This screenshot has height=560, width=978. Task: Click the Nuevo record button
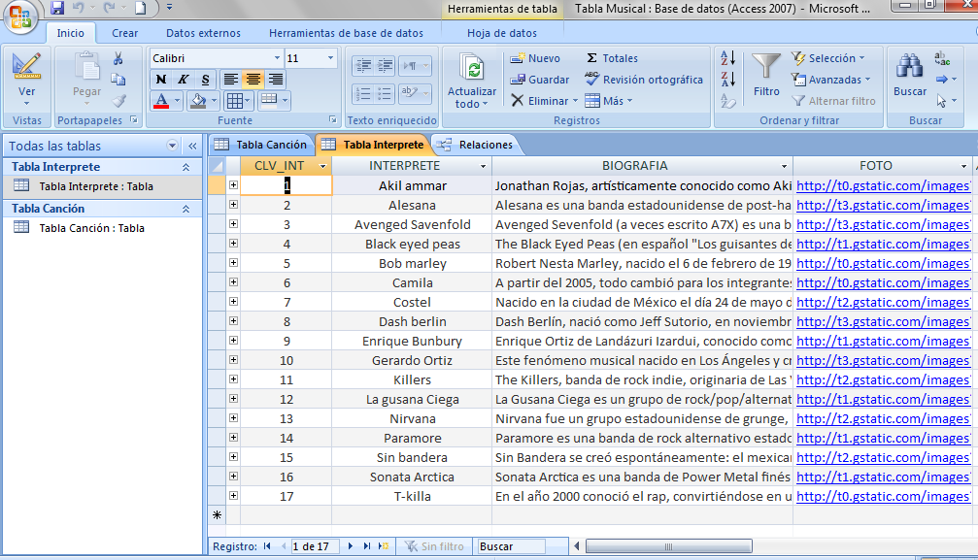[535, 58]
